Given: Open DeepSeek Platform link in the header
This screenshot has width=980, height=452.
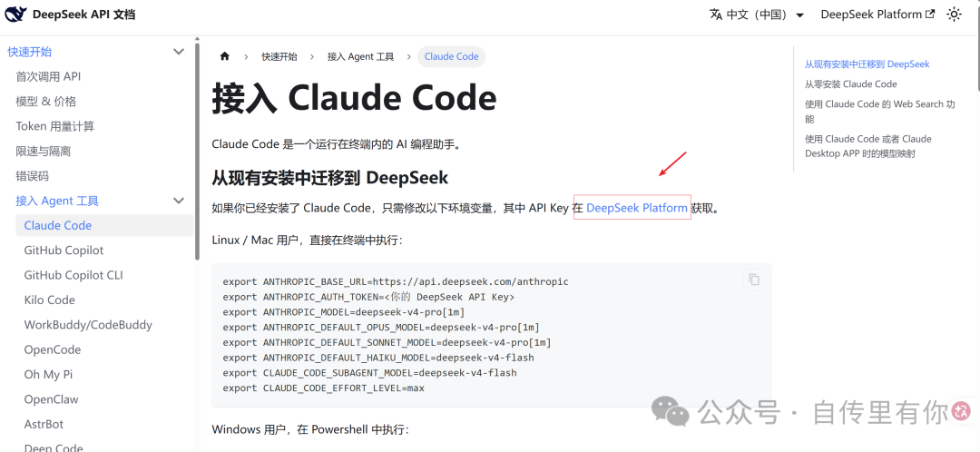Looking at the screenshot, I should tap(877, 15).
